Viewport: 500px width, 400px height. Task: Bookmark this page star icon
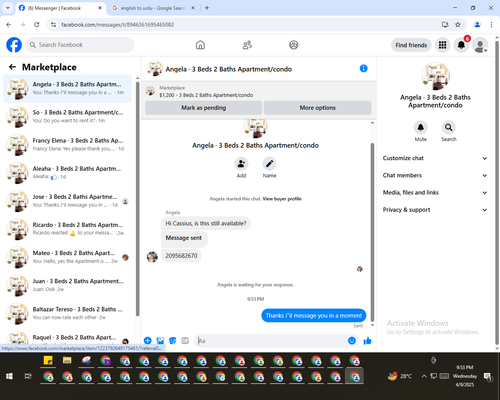pos(458,24)
